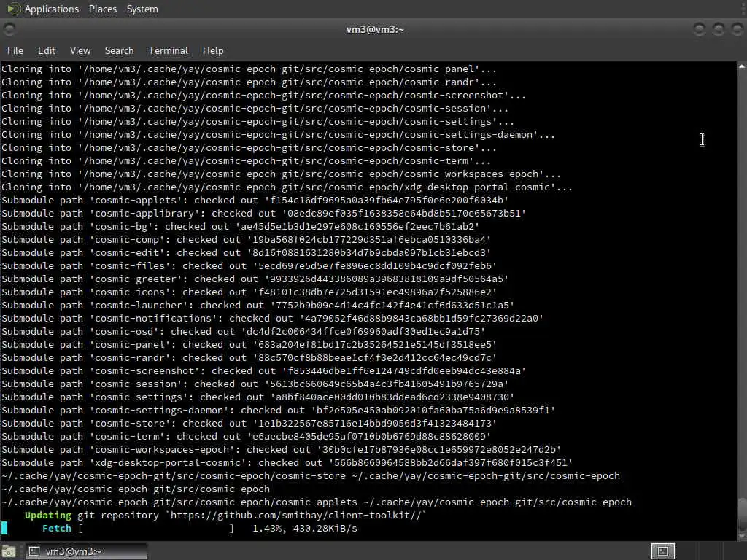Click the cosmic-comp submodule line
747x560 pixels.
[x=246, y=239]
